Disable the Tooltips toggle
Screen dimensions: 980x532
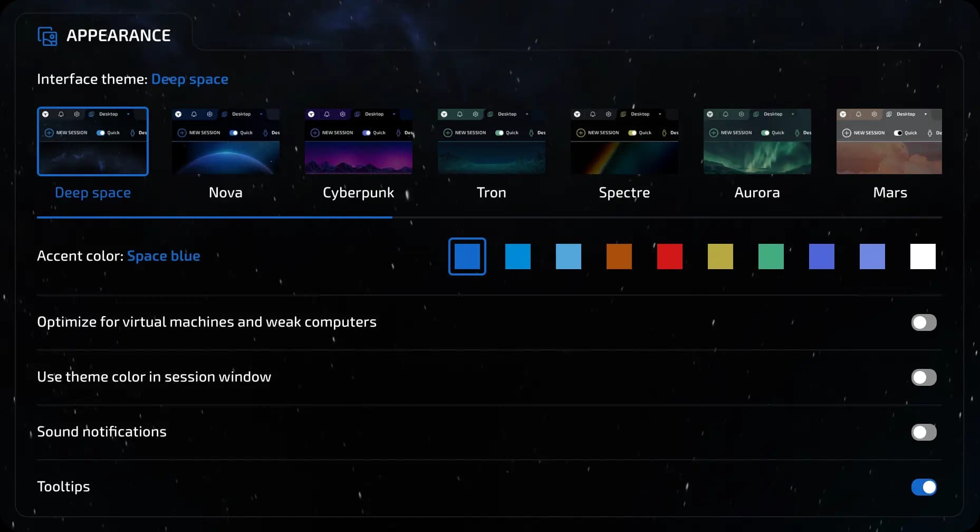(x=924, y=487)
